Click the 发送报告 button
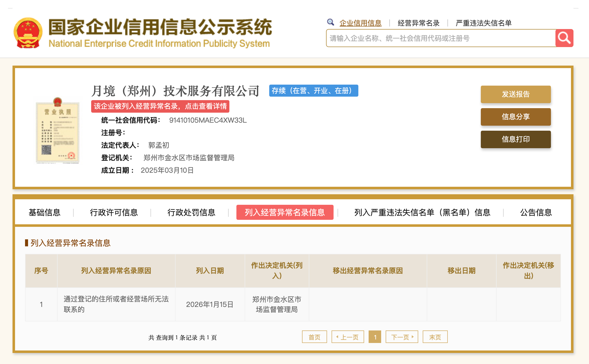Viewport: 589px width, 364px height. [515, 94]
